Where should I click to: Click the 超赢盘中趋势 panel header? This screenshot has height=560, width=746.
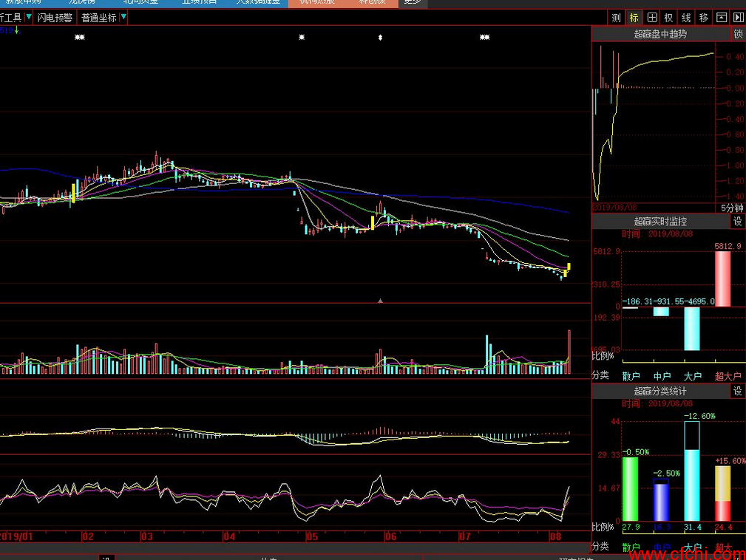pos(660,34)
